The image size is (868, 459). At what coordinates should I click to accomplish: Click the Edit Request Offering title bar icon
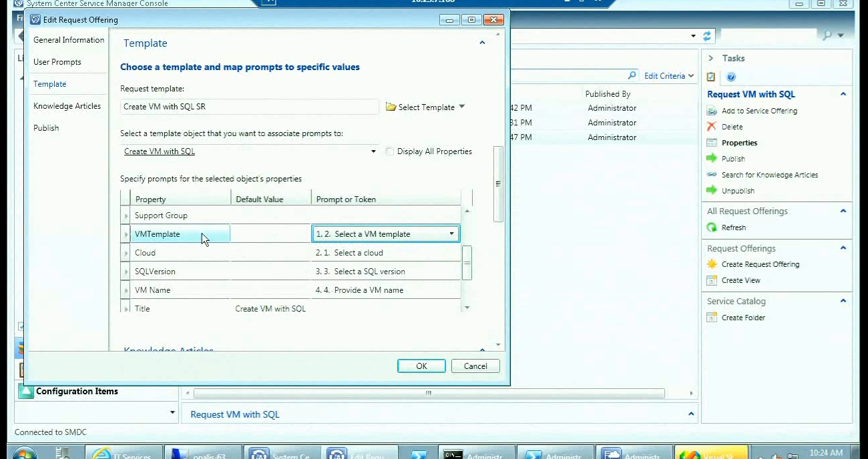35,19
